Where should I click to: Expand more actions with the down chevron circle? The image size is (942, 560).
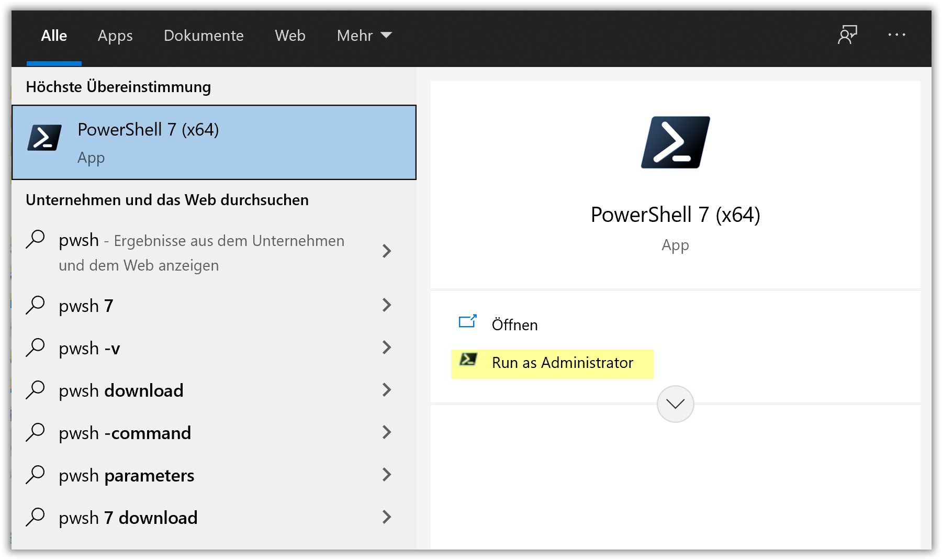675,404
